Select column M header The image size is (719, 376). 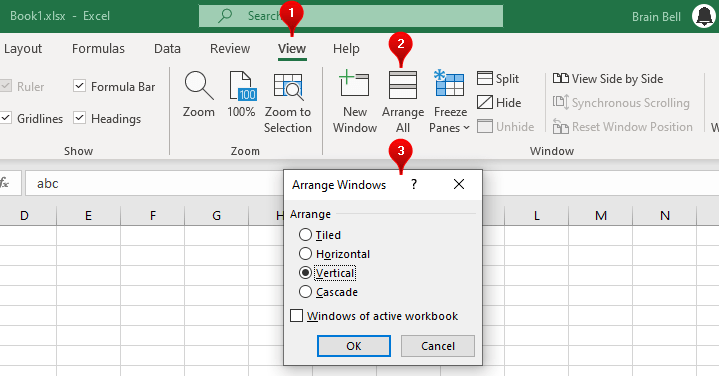coord(601,216)
